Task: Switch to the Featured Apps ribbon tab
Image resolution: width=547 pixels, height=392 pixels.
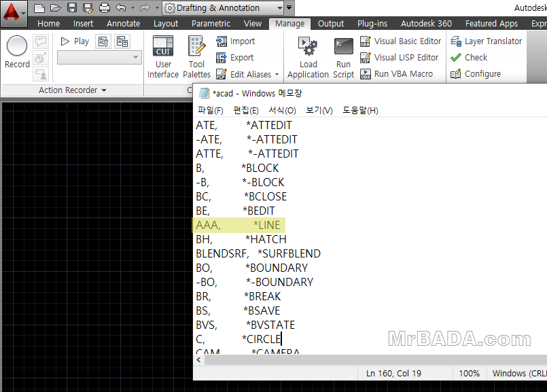Action: coord(491,24)
